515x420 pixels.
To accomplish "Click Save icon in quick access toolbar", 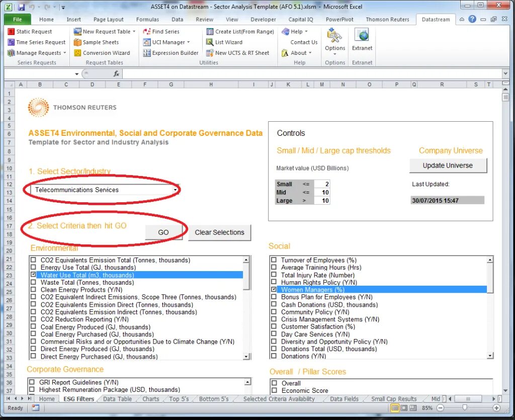I will coord(21,7).
